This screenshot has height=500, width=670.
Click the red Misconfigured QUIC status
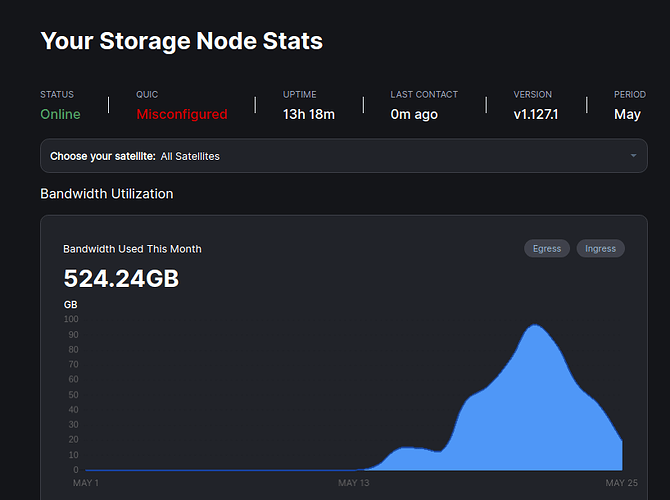click(182, 114)
